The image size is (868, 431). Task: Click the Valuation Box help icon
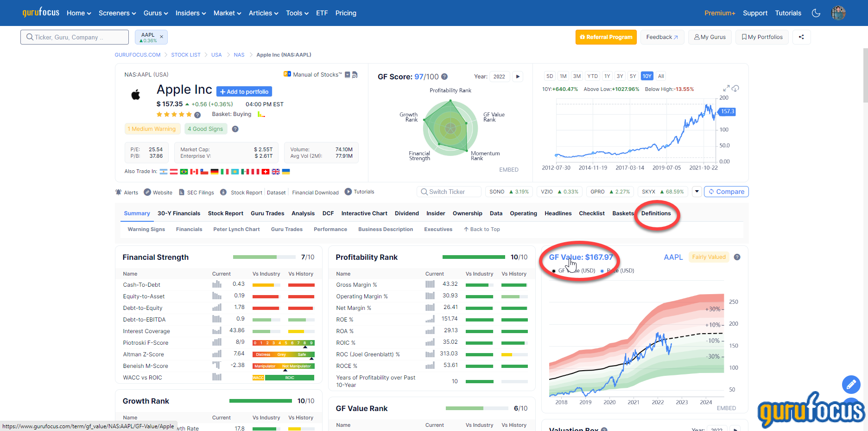[x=604, y=429]
